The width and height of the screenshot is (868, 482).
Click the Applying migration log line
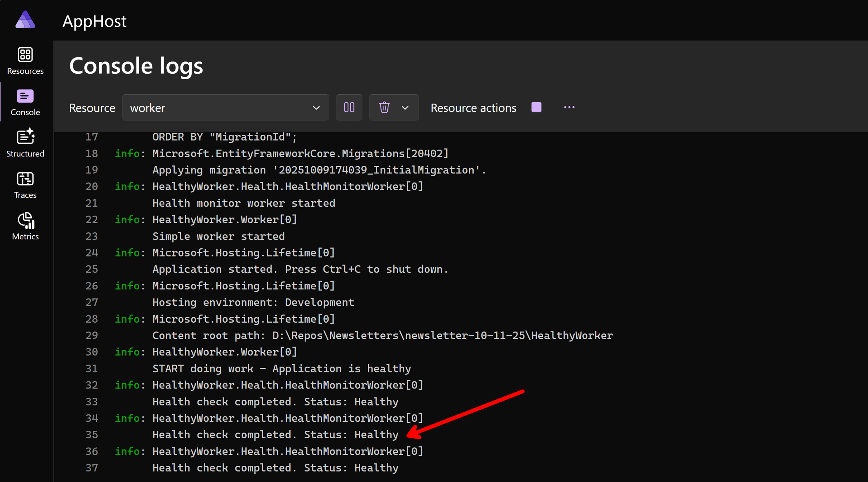tap(319, 170)
